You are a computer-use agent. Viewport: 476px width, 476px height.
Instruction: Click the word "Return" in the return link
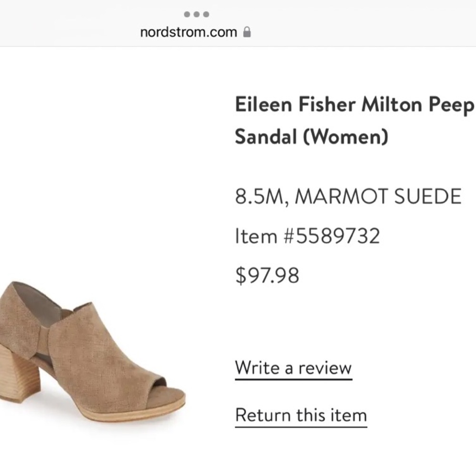263,415
